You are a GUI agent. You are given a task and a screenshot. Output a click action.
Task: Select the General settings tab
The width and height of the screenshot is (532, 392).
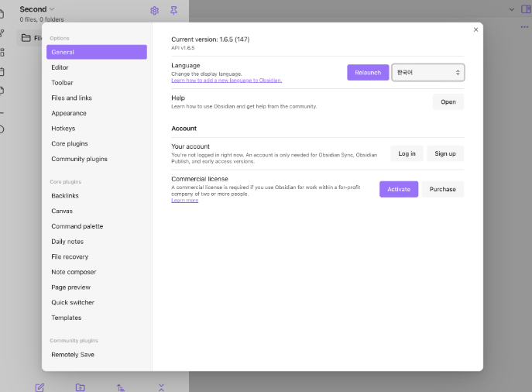click(x=97, y=52)
